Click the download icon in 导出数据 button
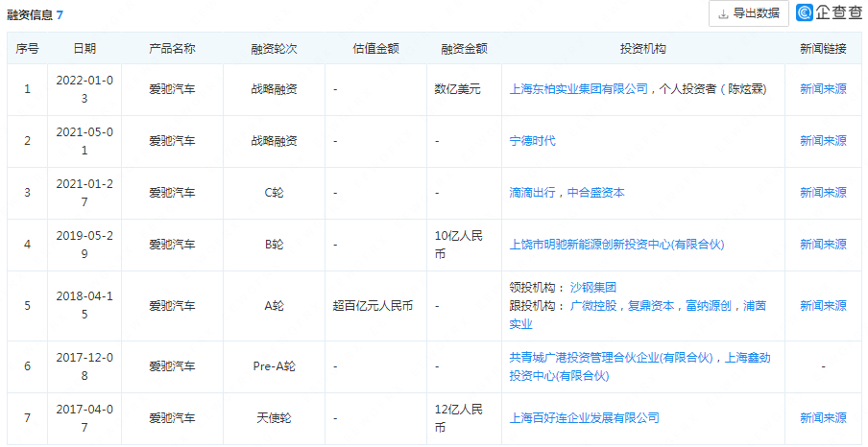The height and width of the screenshot is (447, 868). click(x=723, y=14)
